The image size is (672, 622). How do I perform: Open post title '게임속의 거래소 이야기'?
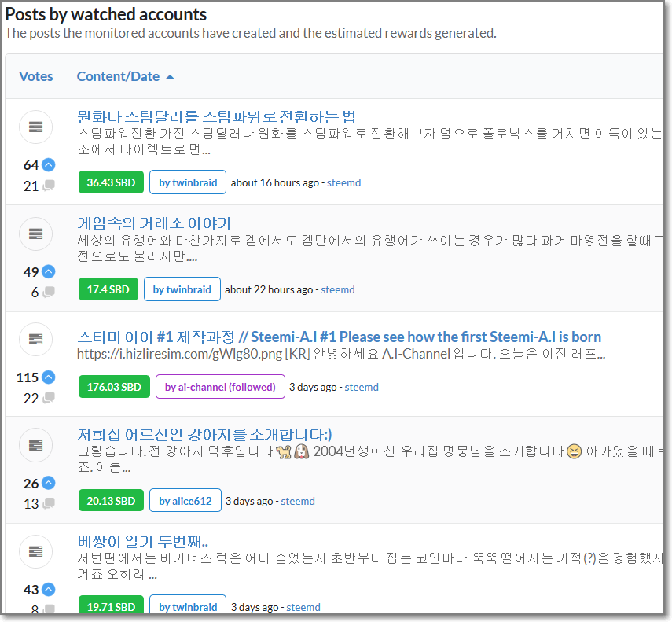point(154,223)
